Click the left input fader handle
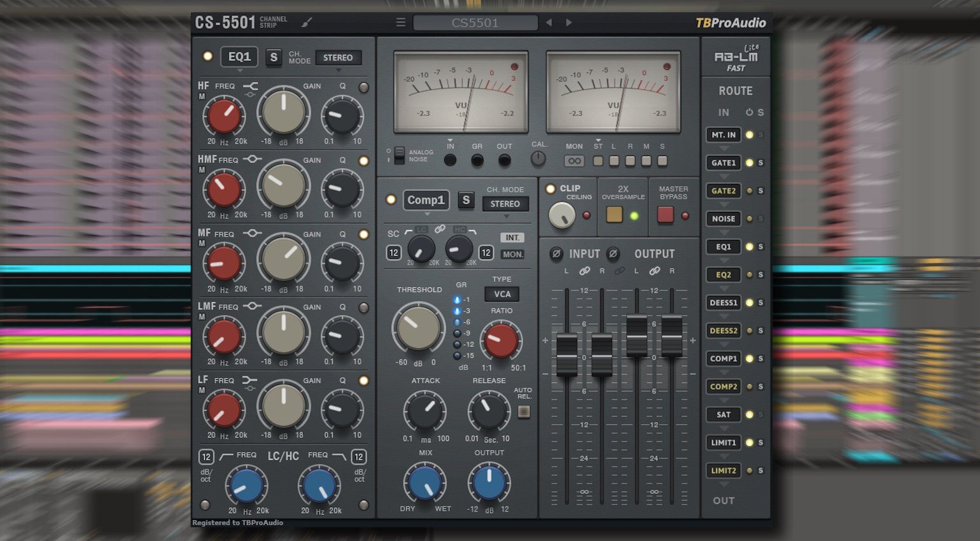The height and width of the screenshot is (541, 980). 566,355
